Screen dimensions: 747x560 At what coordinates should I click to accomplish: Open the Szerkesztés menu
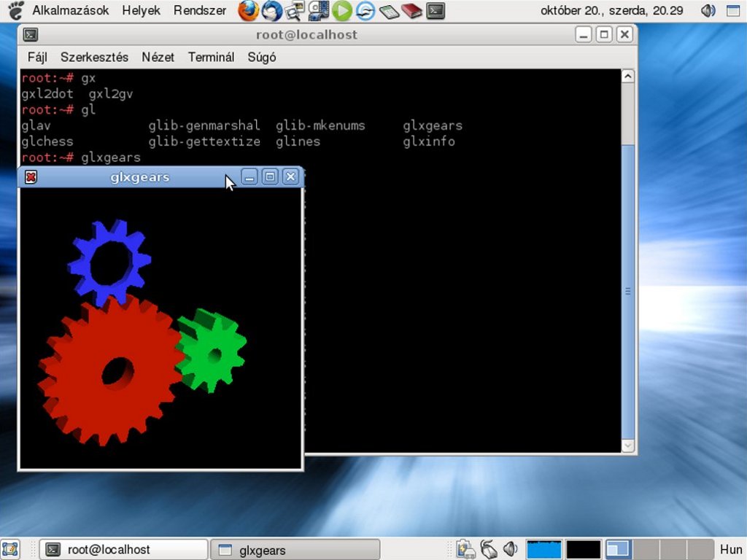pos(94,57)
